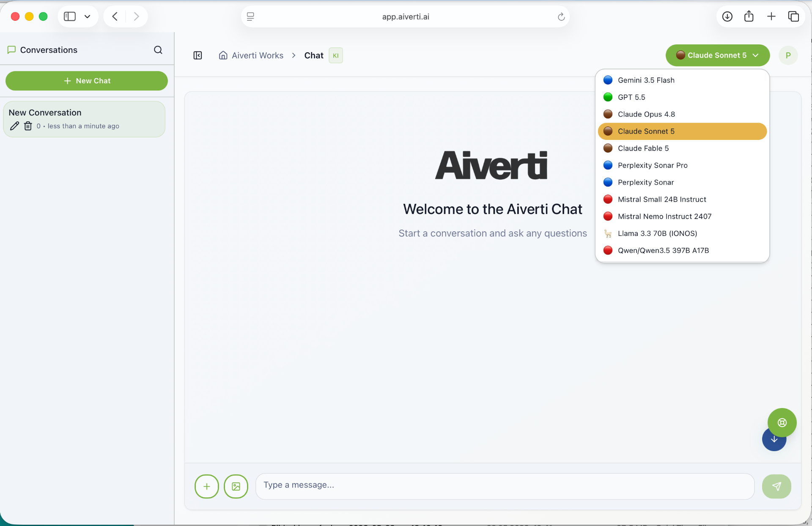This screenshot has height=526, width=812.
Task: Open a new Safari tab
Action: tap(771, 16)
